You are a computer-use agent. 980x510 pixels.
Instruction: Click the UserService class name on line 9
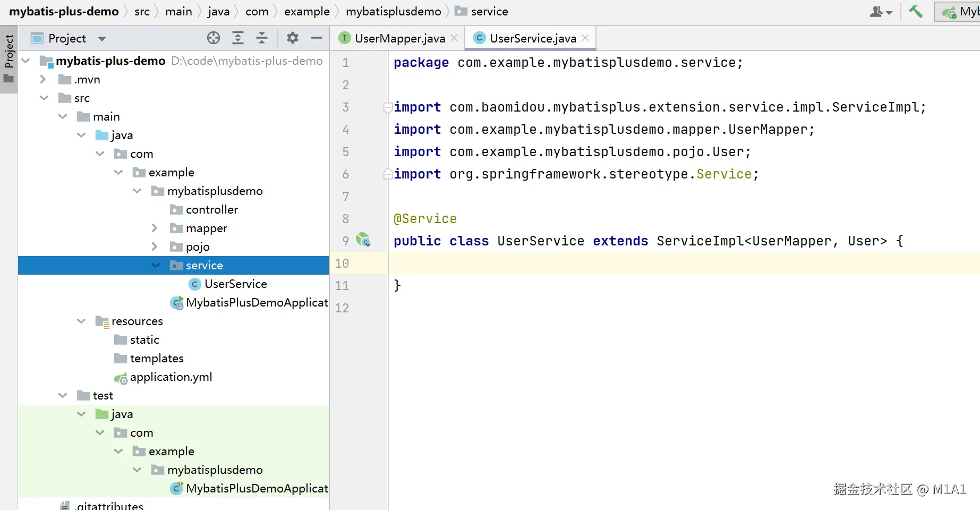pos(541,241)
